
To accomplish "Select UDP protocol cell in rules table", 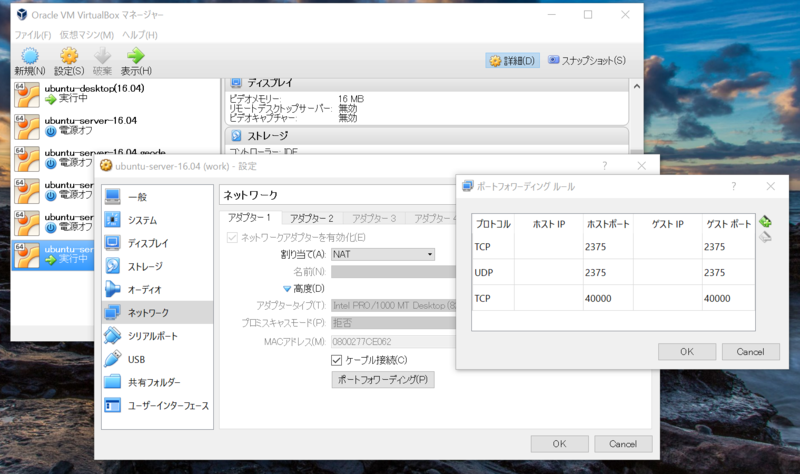I will point(493,272).
